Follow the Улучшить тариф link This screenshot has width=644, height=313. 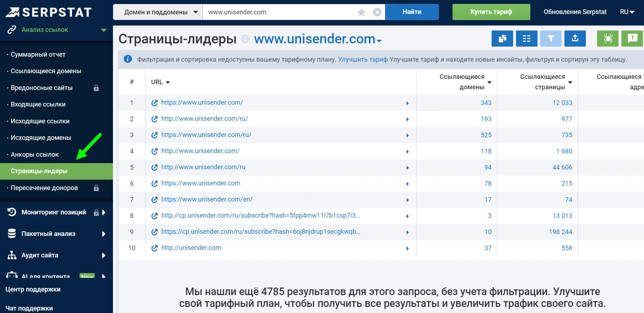(x=363, y=60)
